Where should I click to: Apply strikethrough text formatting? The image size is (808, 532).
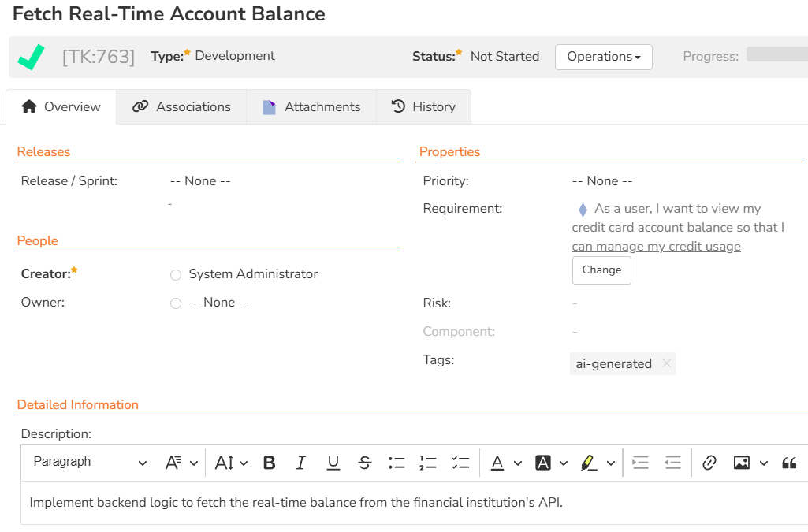click(x=364, y=463)
